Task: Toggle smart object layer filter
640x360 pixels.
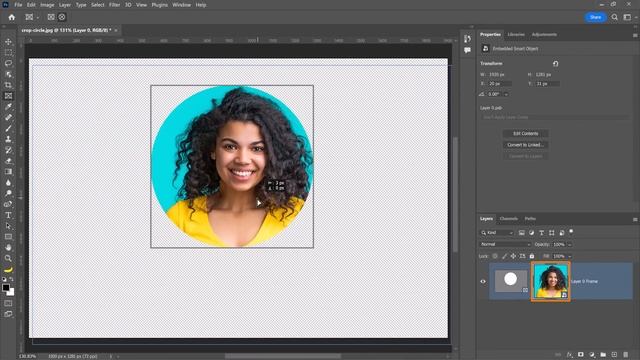Action: [562, 233]
